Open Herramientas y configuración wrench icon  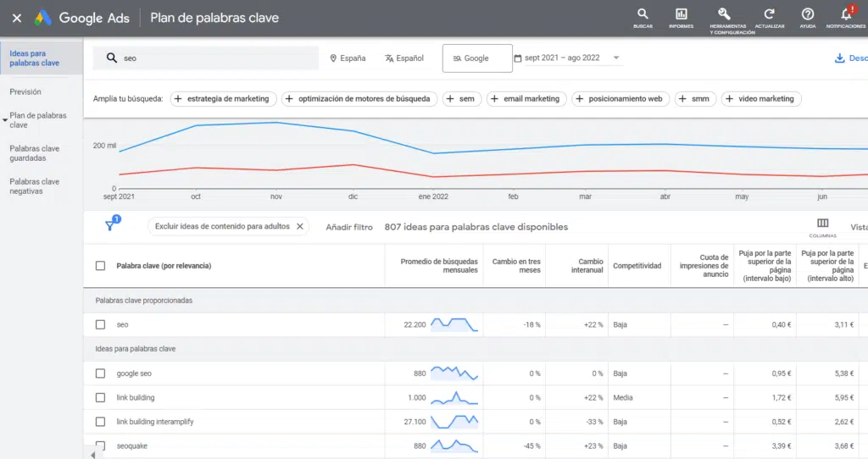724,14
